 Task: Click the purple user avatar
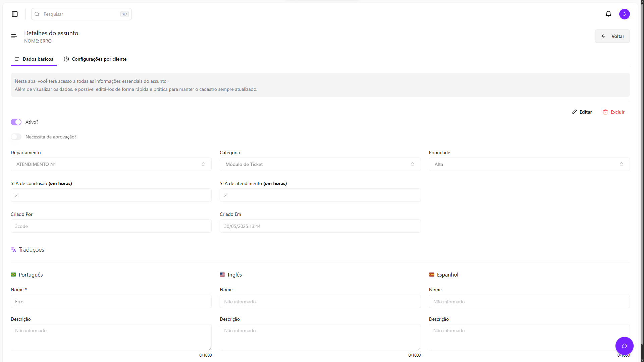(624, 14)
